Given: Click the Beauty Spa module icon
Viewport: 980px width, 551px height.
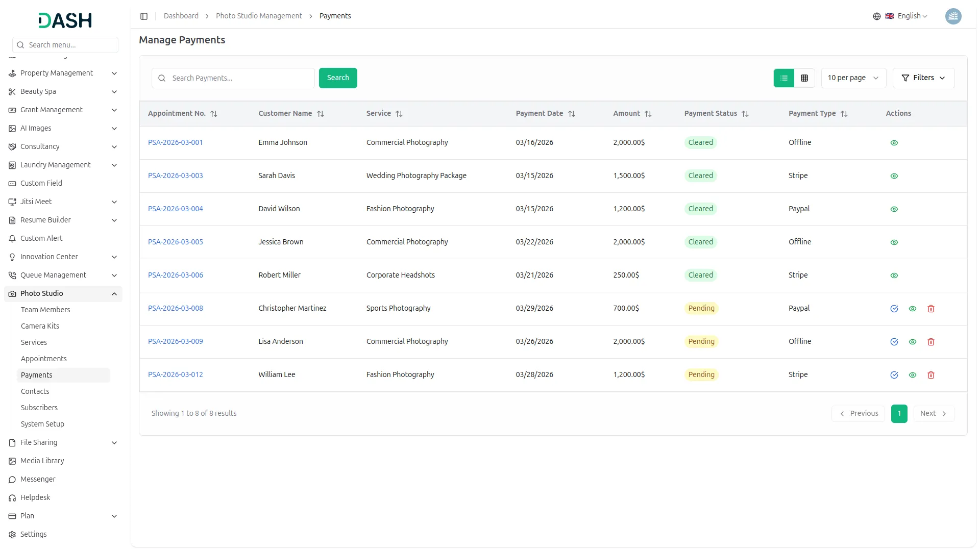Looking at the screenshot, I should tap(12, 91).
